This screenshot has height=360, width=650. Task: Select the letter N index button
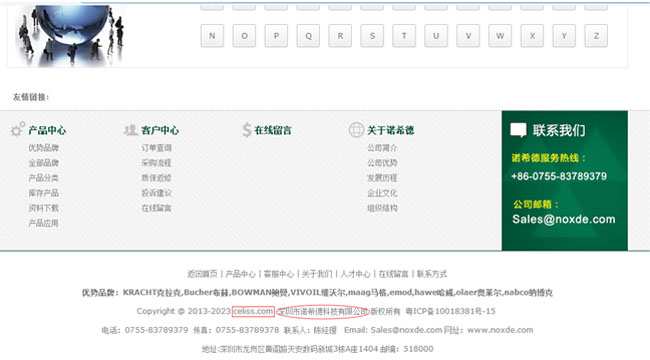point(212,36)
